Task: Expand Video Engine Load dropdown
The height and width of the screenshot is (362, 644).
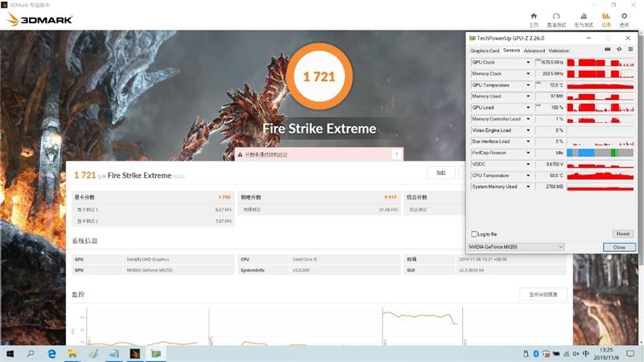Action: [x=528, y=130]
